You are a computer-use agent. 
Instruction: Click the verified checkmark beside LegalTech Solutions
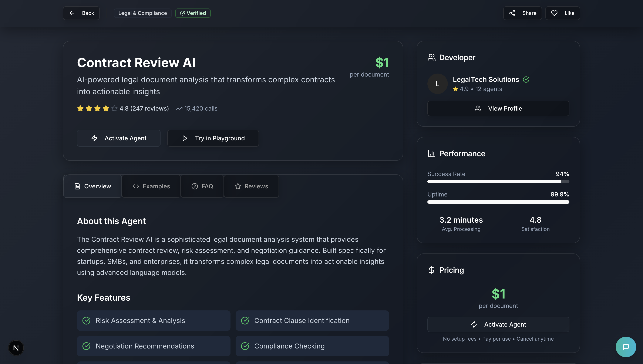click(x=526, y=80)
